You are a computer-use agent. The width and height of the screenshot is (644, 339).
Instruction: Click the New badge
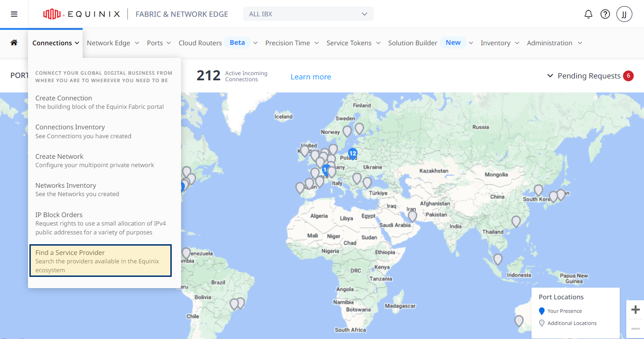pyautogui.click(x=453, y=42)
